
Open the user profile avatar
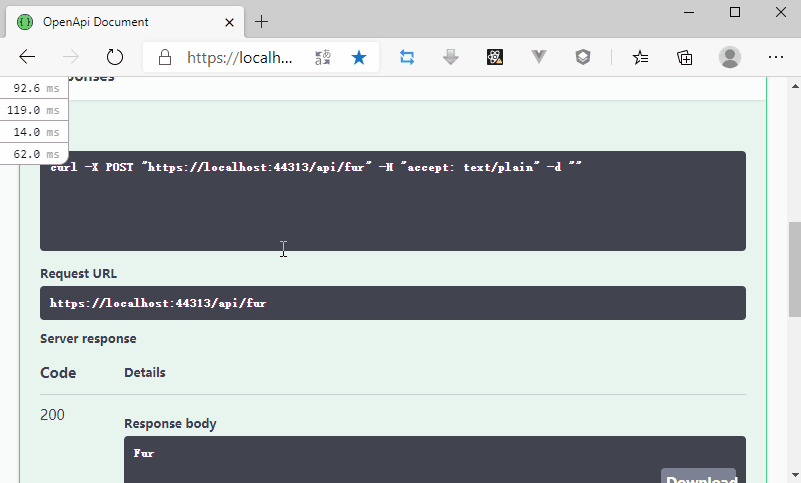click(x=730, y=57)
